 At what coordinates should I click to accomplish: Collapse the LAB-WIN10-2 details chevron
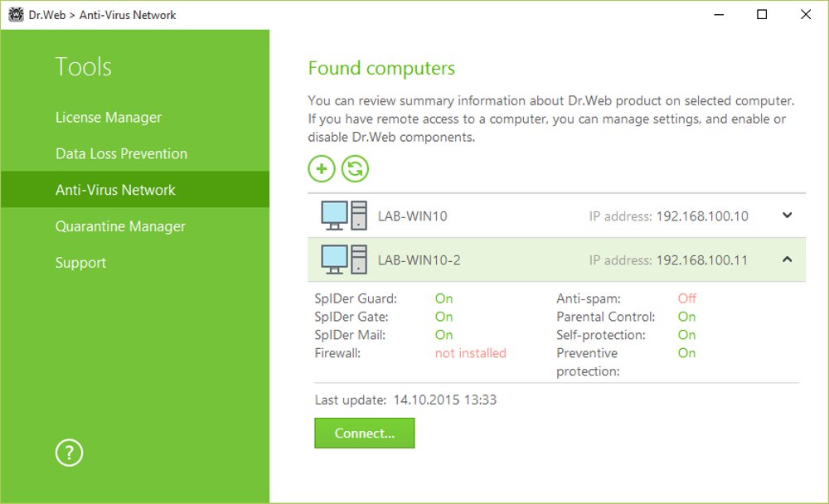tap(788, 259)
